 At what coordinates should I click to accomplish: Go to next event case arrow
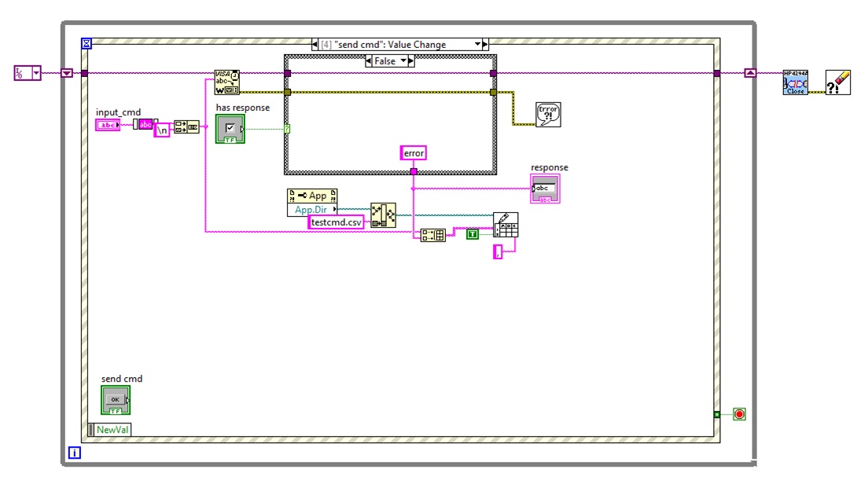coord(485,45)
